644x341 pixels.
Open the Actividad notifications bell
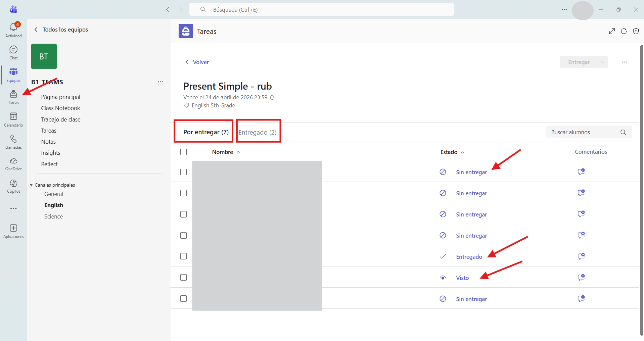point(13,30)
